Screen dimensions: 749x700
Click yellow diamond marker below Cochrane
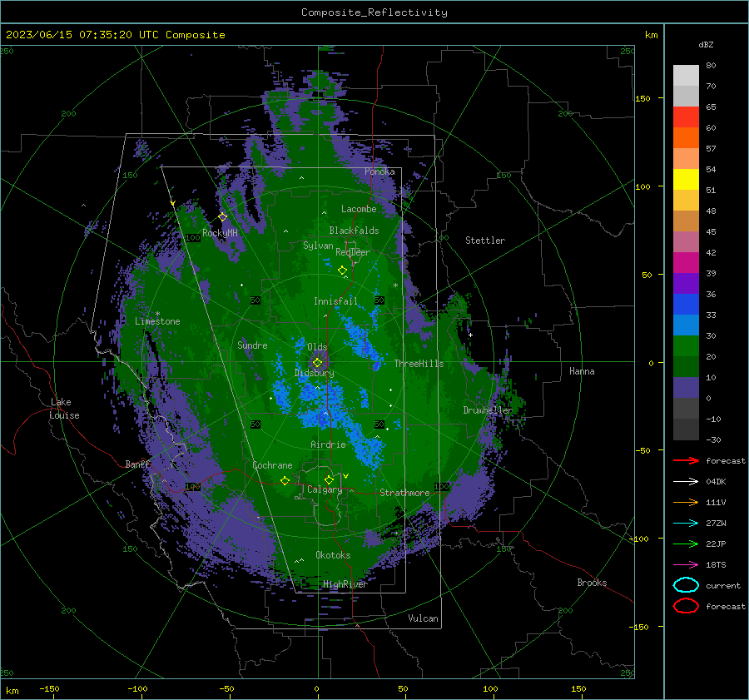pyautogui.click(x=285, y=481)
